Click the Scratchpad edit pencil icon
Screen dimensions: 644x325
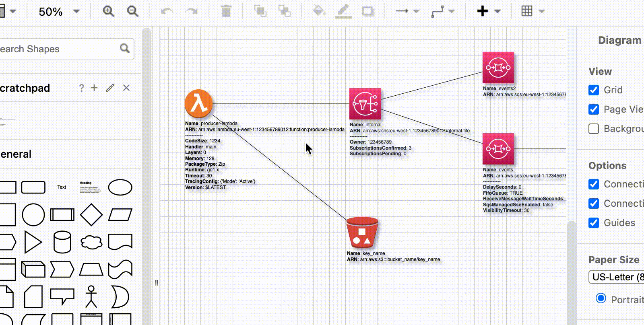point(110,88)
